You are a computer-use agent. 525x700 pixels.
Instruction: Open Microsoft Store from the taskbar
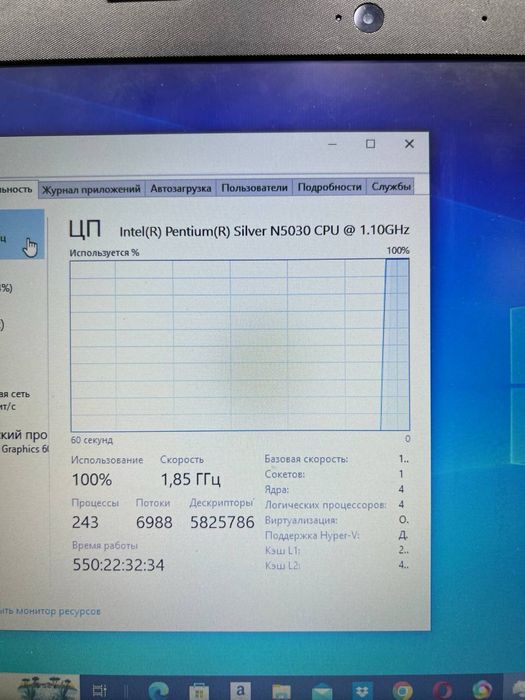(x=199, y=691)
